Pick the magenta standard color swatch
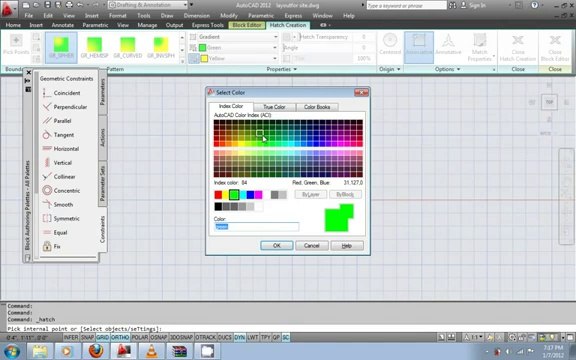 click(259, 195)
